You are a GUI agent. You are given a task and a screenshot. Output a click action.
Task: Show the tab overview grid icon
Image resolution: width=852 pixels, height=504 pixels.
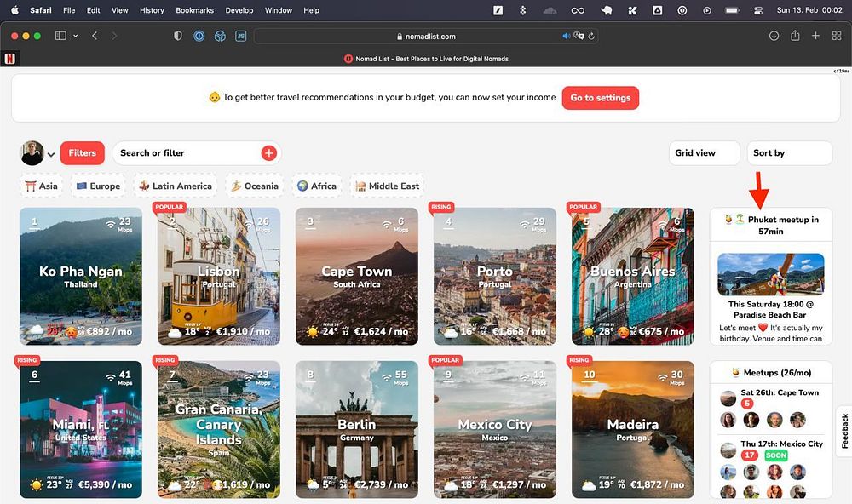pyautogui.click(x=837, y=36)
